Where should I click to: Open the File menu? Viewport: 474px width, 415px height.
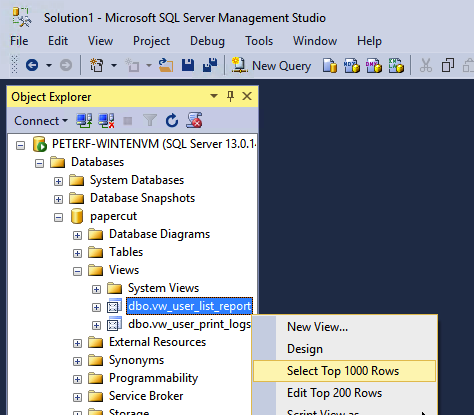(19, 41)
